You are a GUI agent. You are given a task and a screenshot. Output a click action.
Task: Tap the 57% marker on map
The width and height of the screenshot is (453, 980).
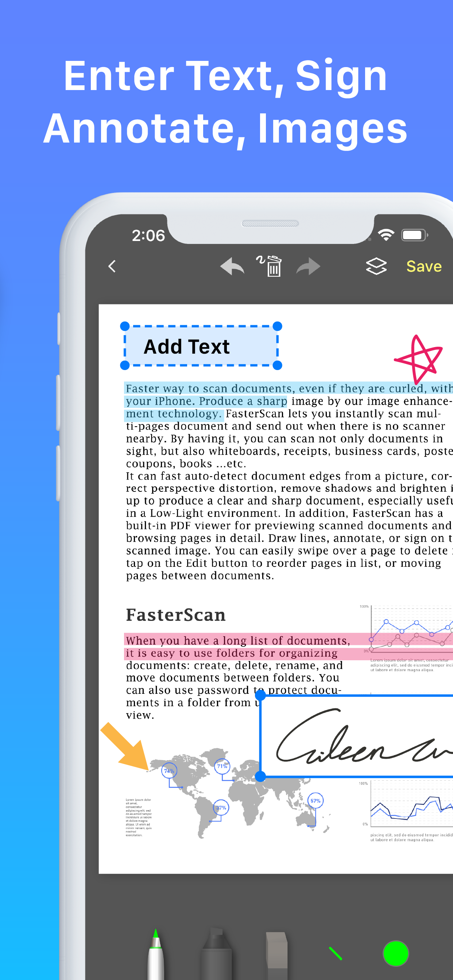pos(315,800)
